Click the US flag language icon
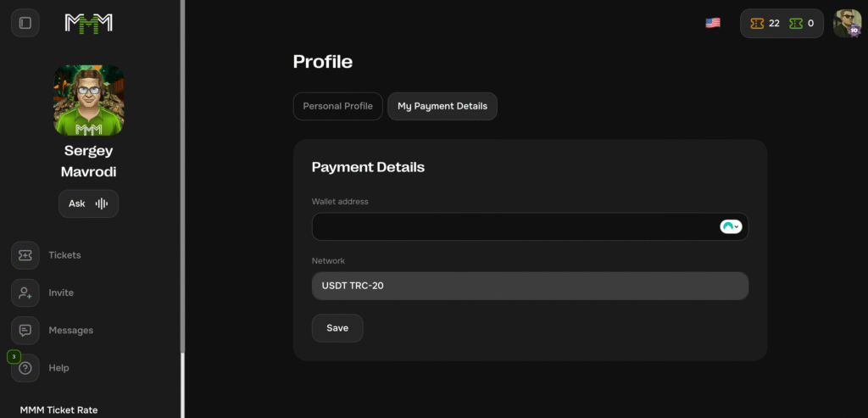Screen dimensions: 868x418 (x=713, y=23)
